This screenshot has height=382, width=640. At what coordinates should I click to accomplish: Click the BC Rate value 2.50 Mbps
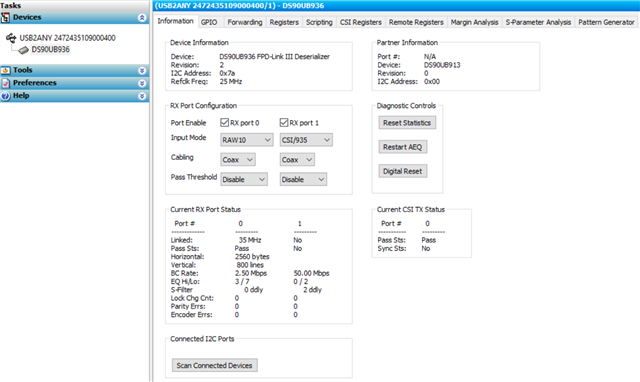pos(251,273)
